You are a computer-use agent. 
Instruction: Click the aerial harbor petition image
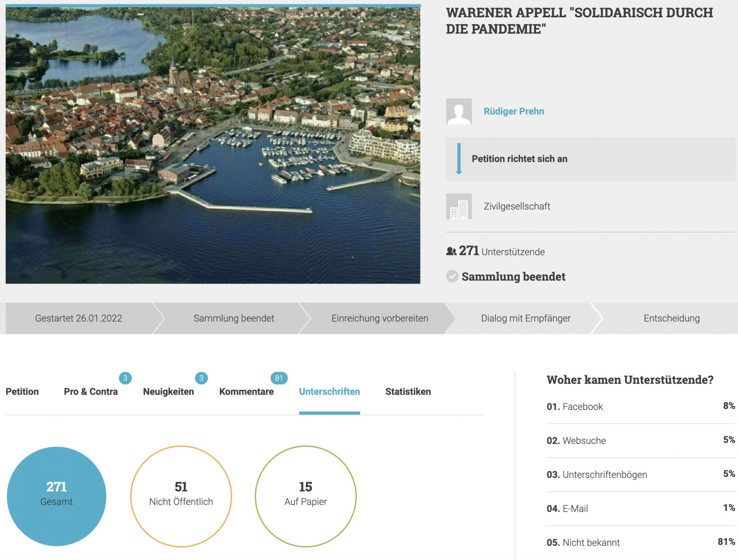tap(213, 145)
